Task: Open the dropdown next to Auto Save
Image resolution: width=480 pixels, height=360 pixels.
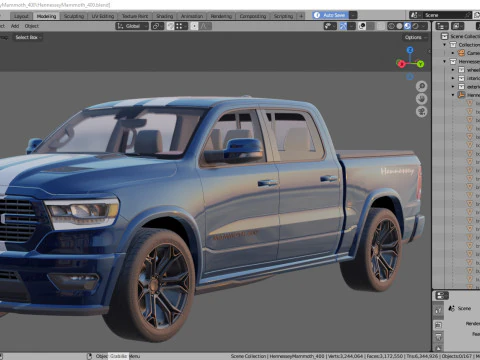Action: click(x=353, y=15)
